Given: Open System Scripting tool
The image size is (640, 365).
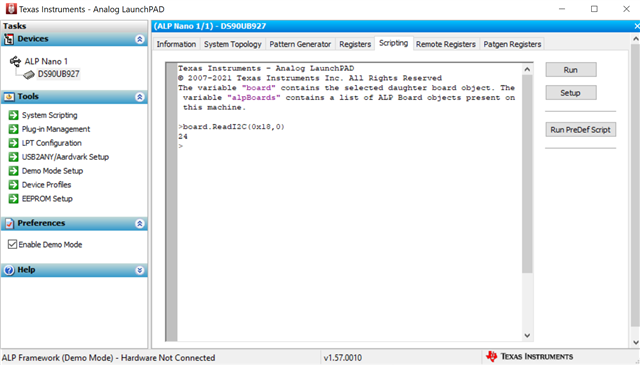Looking at the screenshot, I should [x=49, y=115].
